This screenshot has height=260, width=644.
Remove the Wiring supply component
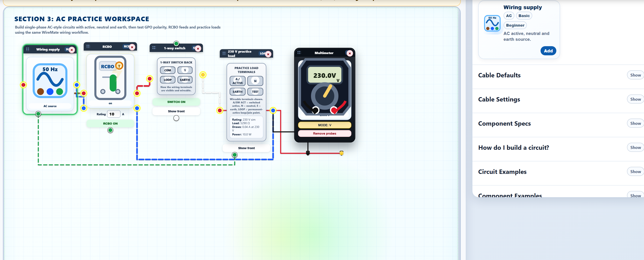point(72,50)
